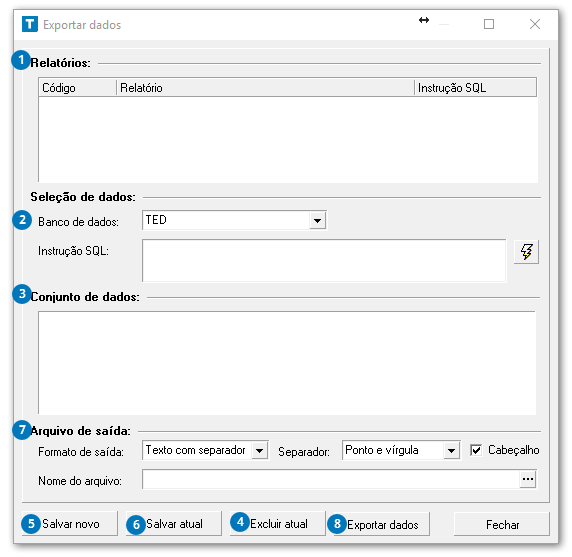This screenshot has height=557, width=572.
Task: Focus the Instrução SQL text area
Action: [x=324, y=260]
